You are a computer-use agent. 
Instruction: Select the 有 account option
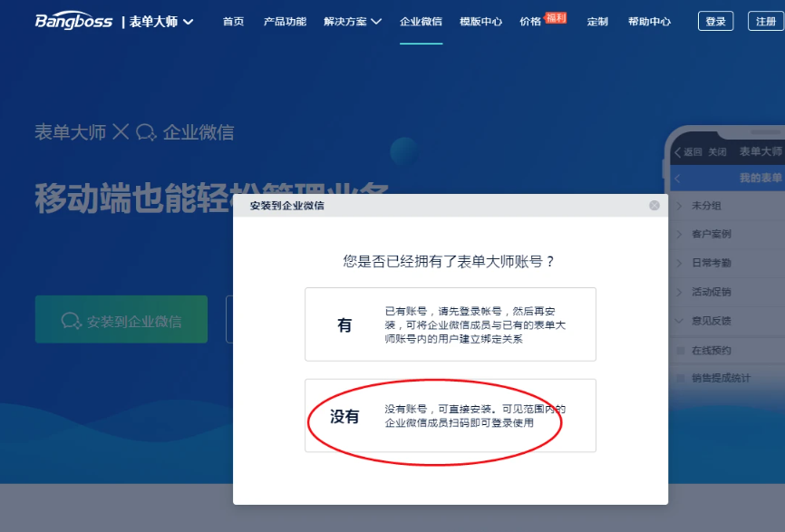450,324
